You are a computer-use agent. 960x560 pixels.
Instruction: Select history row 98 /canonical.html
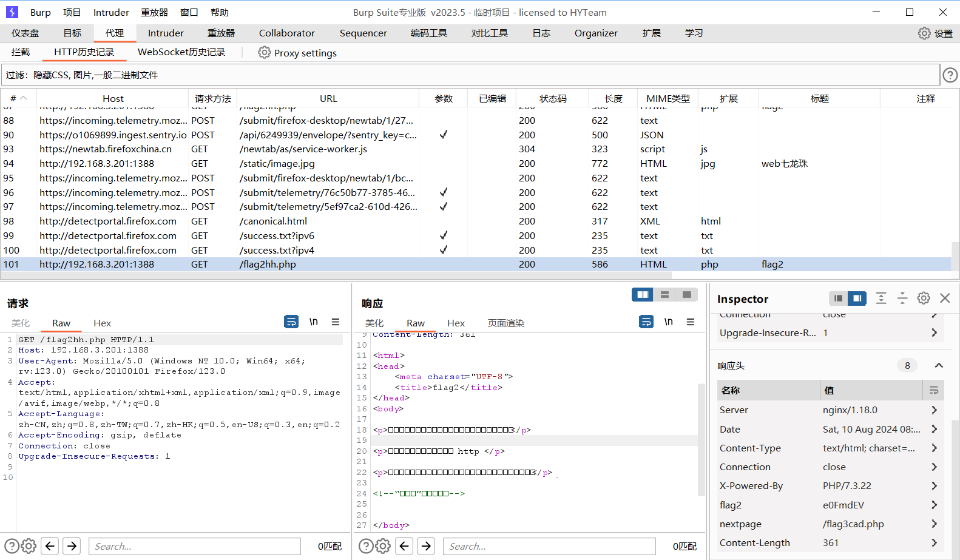[476, 221]
